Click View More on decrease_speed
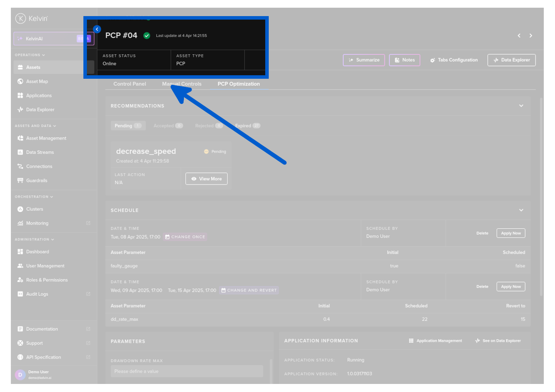555x392 pixels. pyautogui.click(x=206, y=179)
